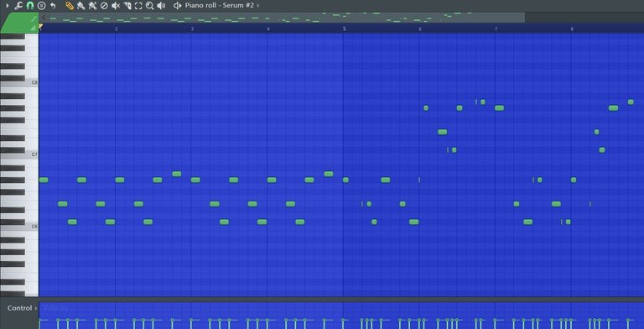This screenshot has width=644, height=329.
Task: Activate the Playback scrub speaker tool
Action: point(161,6)
